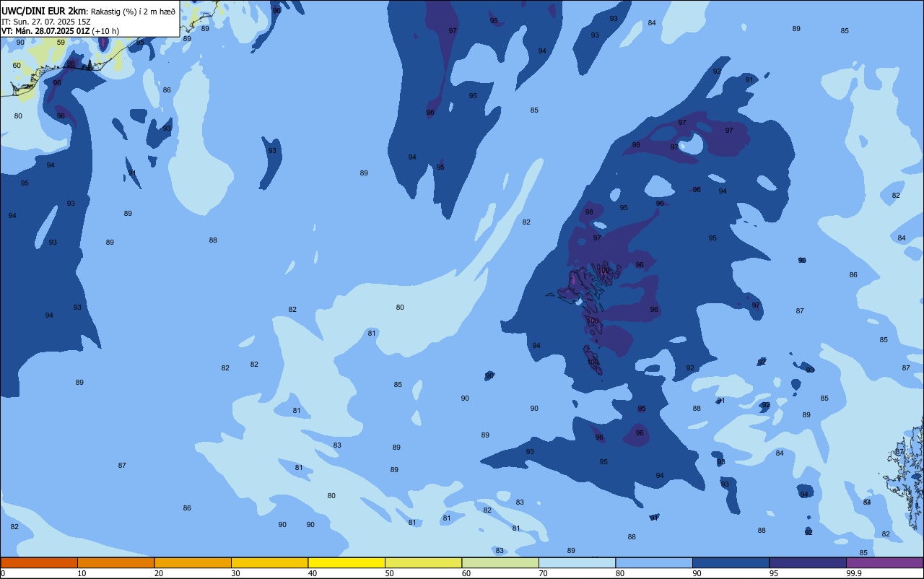Click the pale green 60–70 legend swatch
The height and width of the screenshot is (579, 924).
coord(500,562)
